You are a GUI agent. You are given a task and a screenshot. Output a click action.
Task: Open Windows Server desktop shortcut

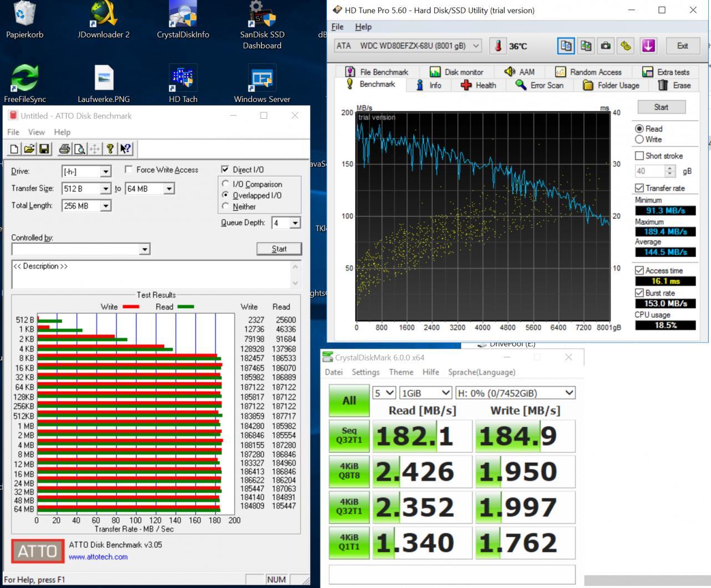[262, 84]
